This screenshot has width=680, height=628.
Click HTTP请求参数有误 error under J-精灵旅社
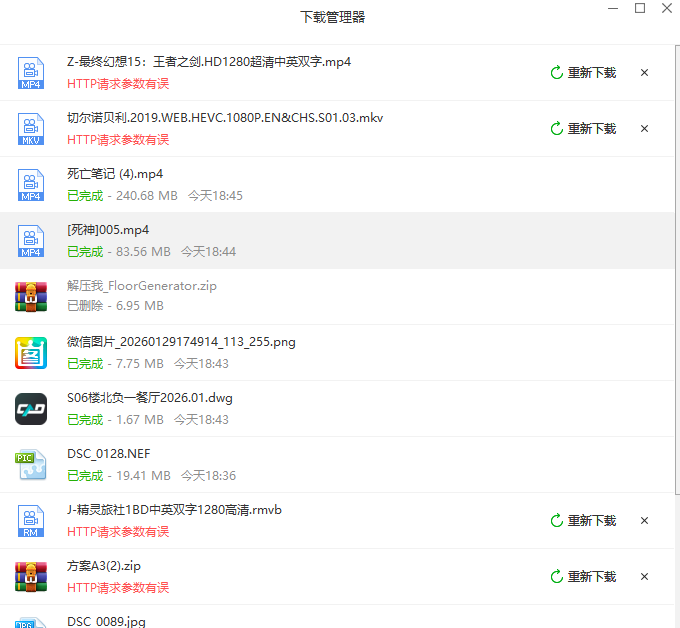click(118, 532)
